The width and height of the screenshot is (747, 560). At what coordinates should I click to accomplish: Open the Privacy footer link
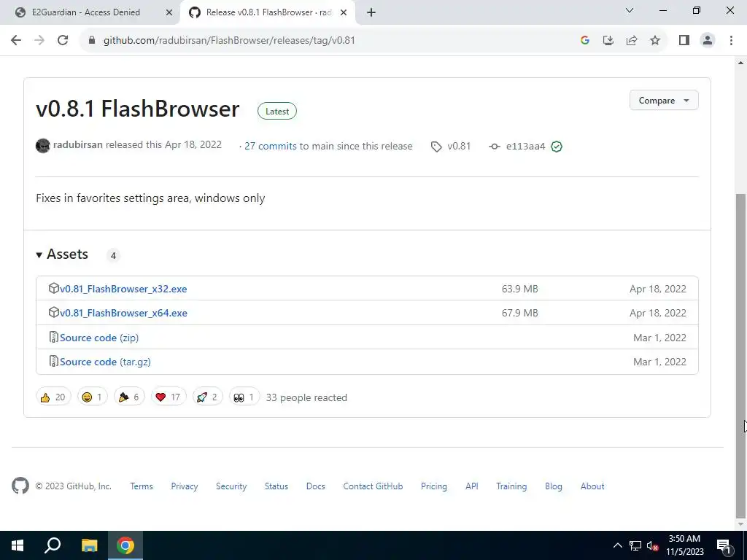tap(185, 486)
